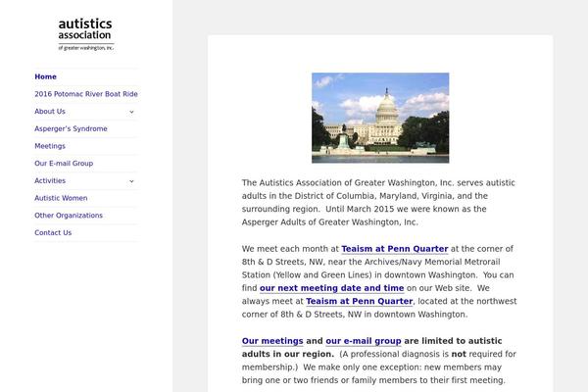This screenshot has height=392, width=588.
Task: Click the Autistics Association logo
Action: pyautogui.click(x=86, y=34)
